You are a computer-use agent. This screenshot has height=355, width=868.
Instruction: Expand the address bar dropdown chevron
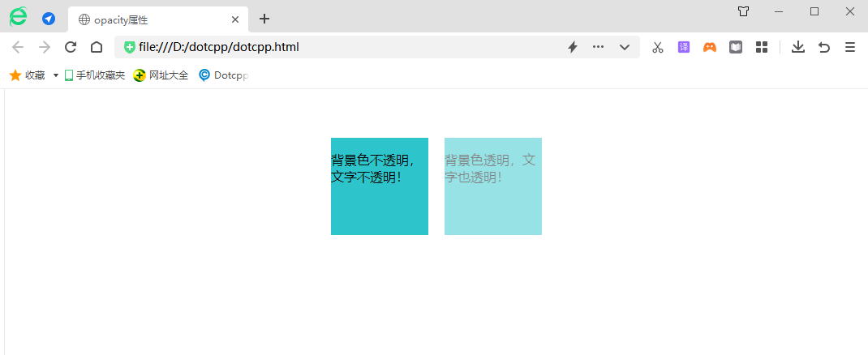(x=625, y=47)
